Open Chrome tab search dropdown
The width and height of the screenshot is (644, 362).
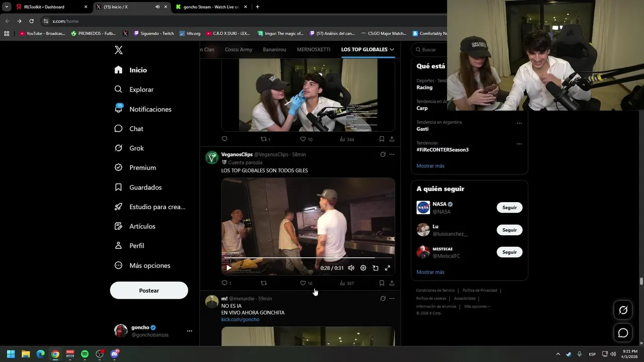point(7,7)
